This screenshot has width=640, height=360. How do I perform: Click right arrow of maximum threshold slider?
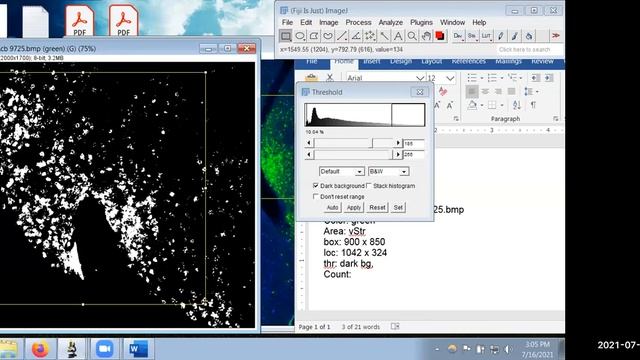pos(398,155)
